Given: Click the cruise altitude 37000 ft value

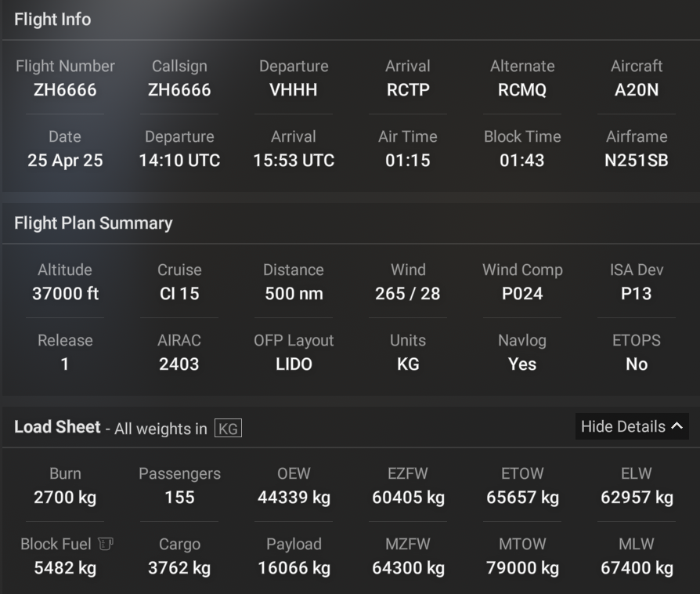Looking at the screenshot, I should point(65,294).
